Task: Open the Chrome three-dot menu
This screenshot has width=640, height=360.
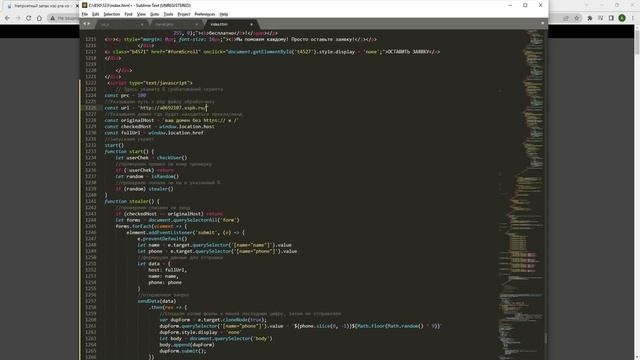Action: 633,18
